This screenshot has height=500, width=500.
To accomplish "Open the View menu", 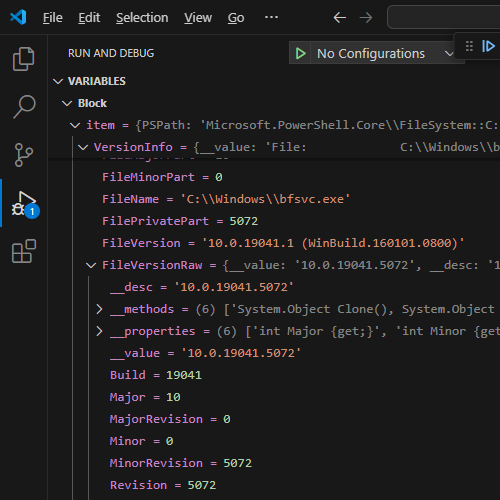I will click(198, 18).
